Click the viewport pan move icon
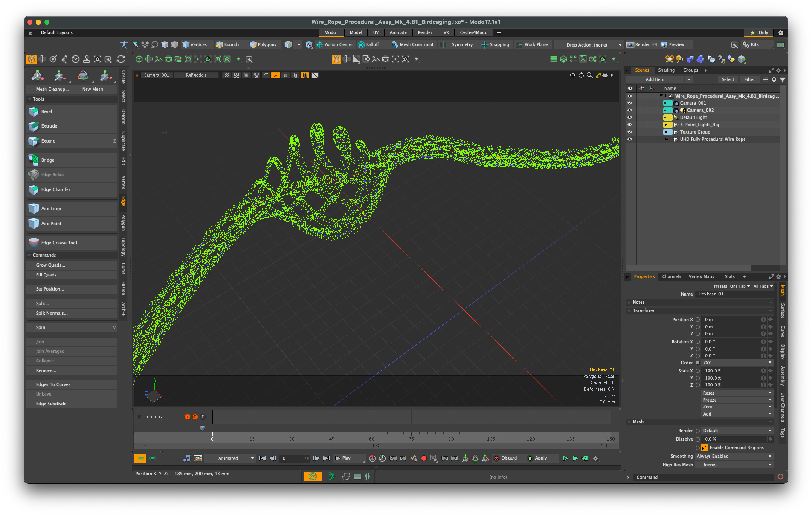This screenshot has height=515, width=812. (573, 75)
